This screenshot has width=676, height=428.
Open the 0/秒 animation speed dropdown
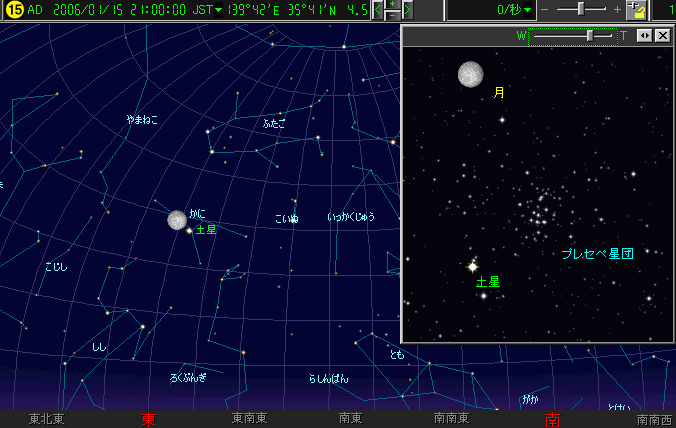click(515, 10)
